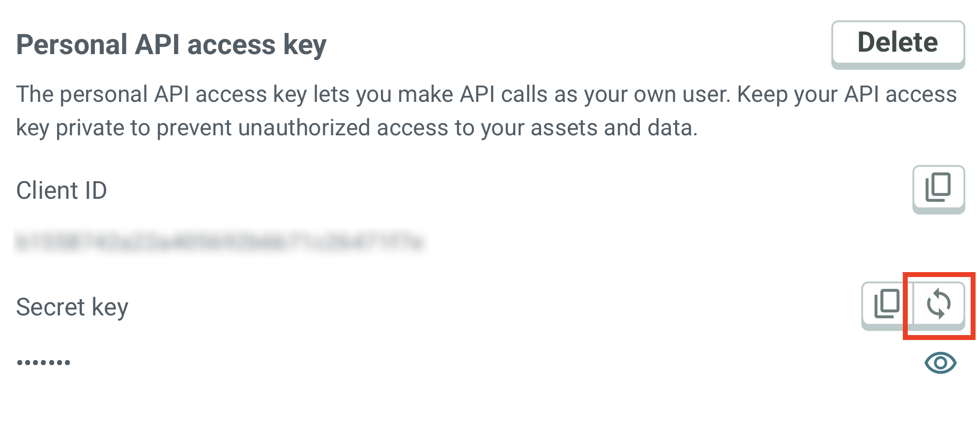Rotate the secret using the circular arrows icon

pos(939,304)
